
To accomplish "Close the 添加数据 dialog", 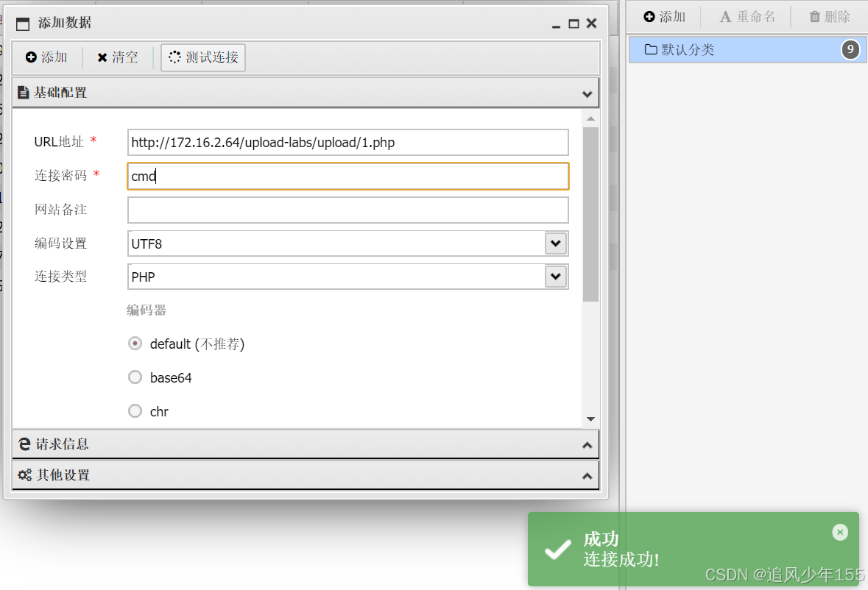I will coord(592,24).
